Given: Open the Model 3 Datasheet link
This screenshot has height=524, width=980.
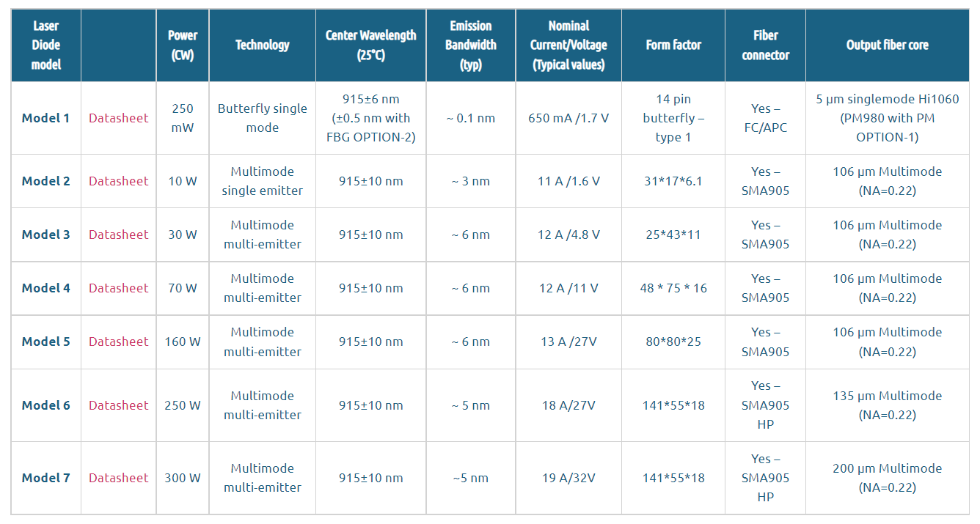Looking at the screenshot, I should point(118,235).
